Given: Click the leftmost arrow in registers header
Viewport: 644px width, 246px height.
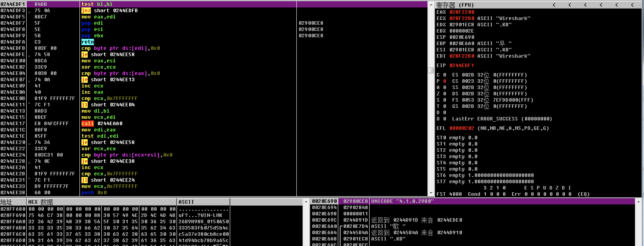Looking at the screenshot, I should [554, 5].
